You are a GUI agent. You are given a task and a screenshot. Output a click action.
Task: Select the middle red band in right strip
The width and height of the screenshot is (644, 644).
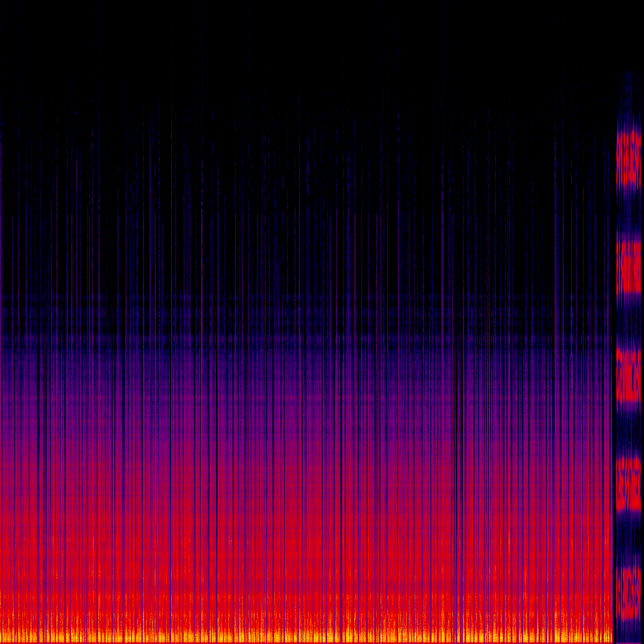coord(628,376)
